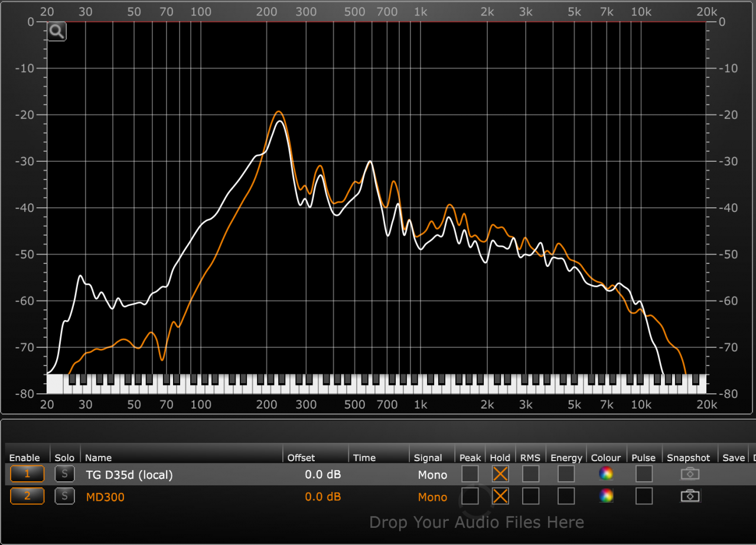The width and height of the screenshot is (756, 545).
Task: Solo the MD300 track
Action: click(64, 496)
